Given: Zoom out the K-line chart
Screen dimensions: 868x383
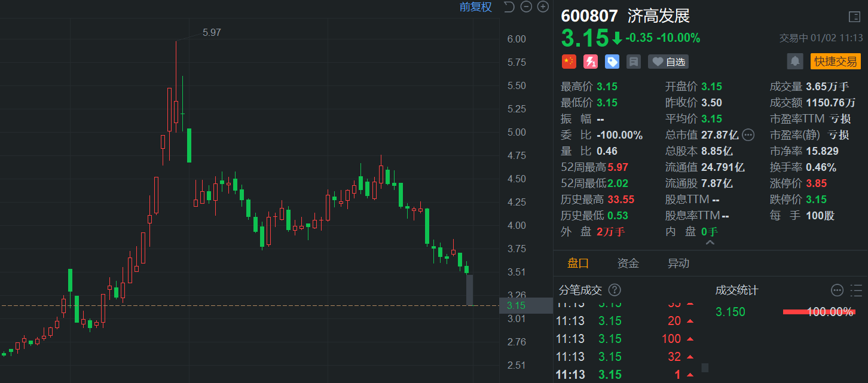Looking at the screenshot, I should [x=526, y=7].
